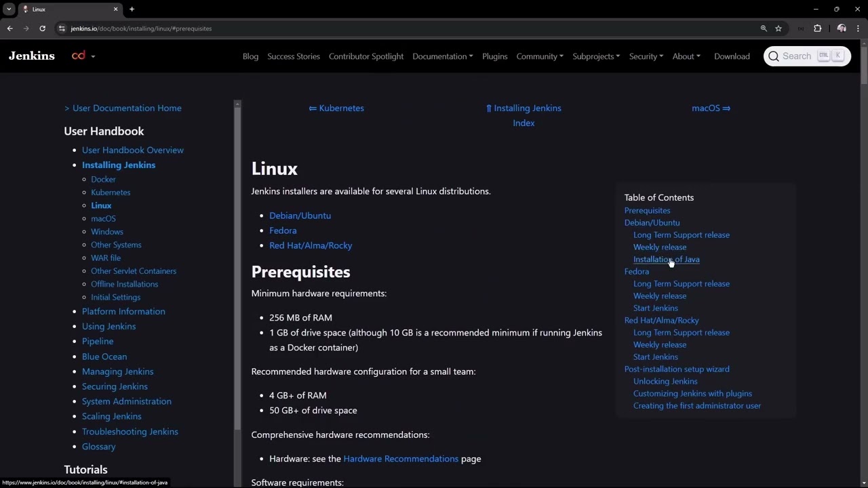Image resolution: width=868 pixels, height=488 pixels.
Task: Click the Jenkins logo
Action: pyautogui.click(x=32, y=56)
